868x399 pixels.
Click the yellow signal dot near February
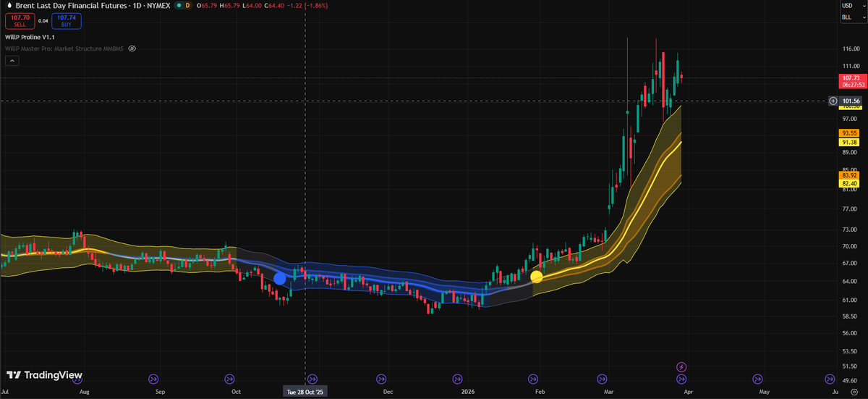coord(537,277)
